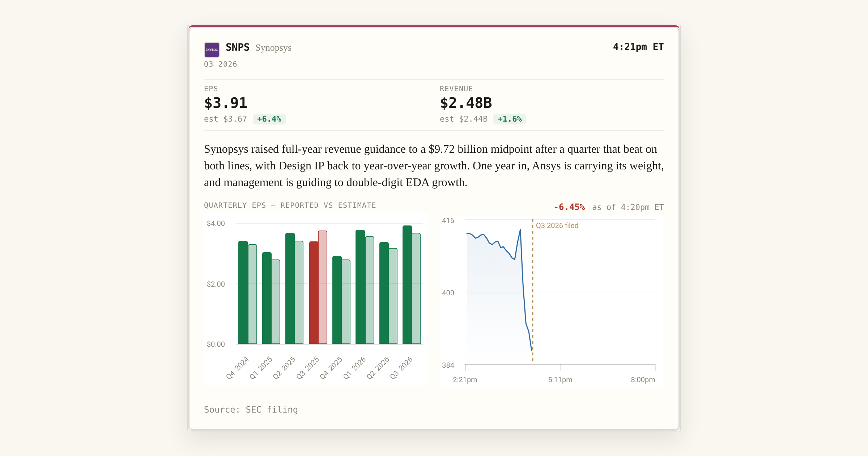
Task: Click the 2:21pm time axis label
Action: [x=465, y=380]
